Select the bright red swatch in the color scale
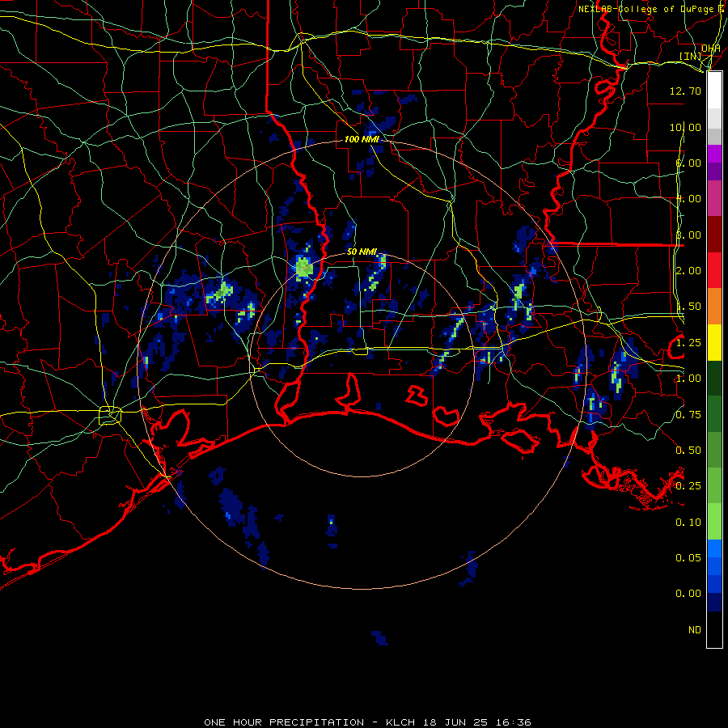The width and height of the screenshot is (728, 728). (x=714, y=271)
